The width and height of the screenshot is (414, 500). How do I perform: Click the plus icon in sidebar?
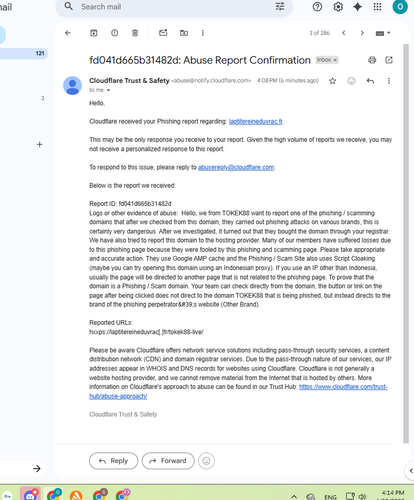tap(39, 144)
